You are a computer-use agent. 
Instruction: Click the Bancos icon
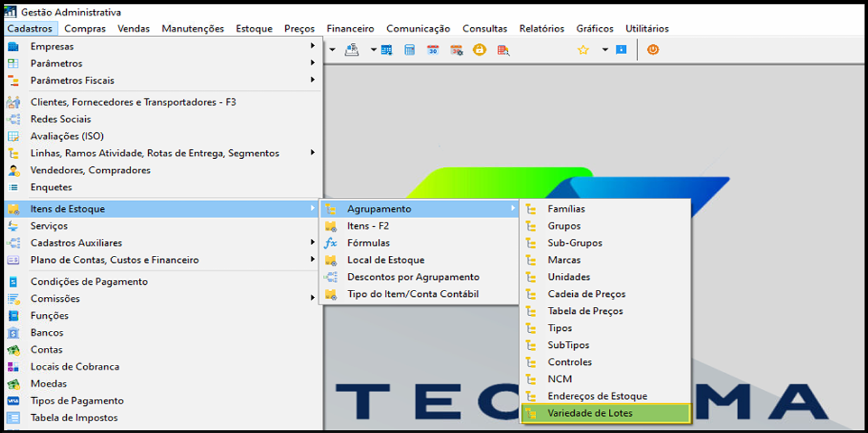tap(13, 333)
